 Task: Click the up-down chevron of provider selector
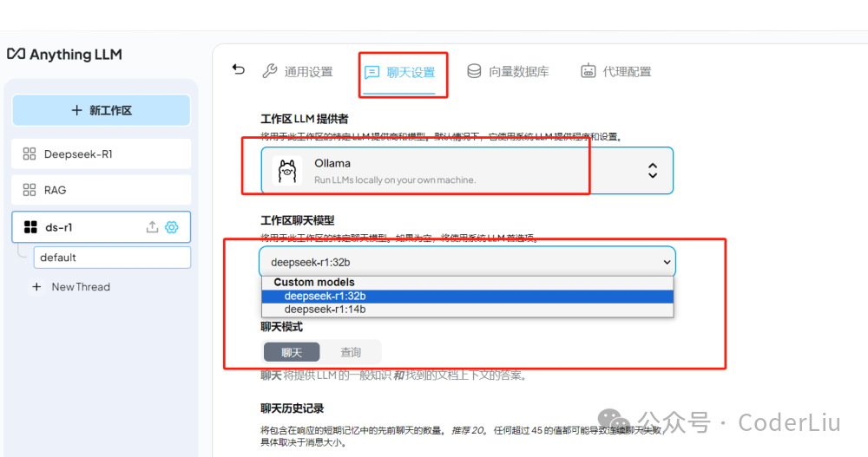pyautogui.click(x=653, y=171)
